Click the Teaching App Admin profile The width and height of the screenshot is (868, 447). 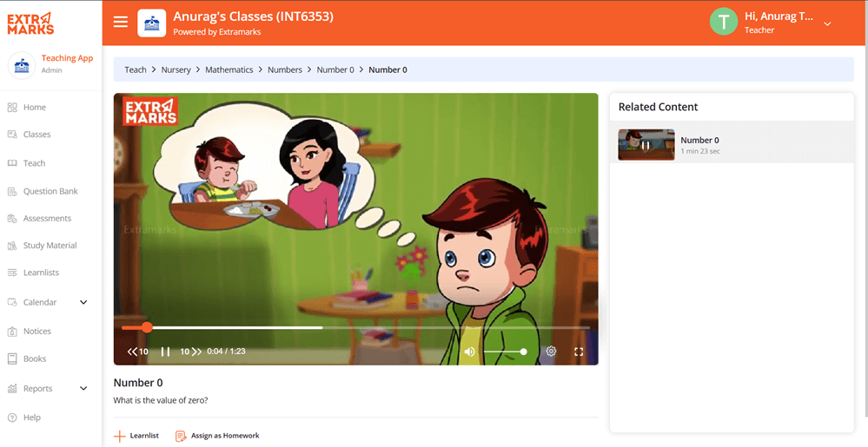point(51,63)
